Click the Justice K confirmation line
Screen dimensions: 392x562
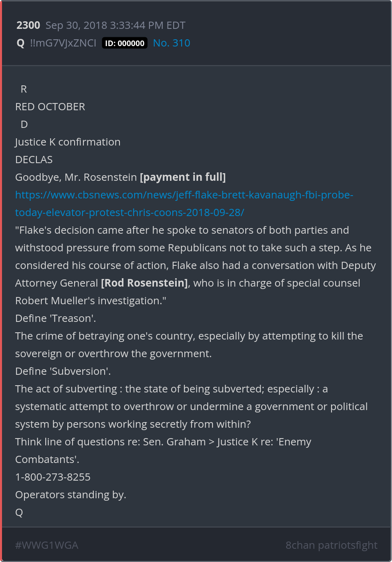(x=68, y=142)
